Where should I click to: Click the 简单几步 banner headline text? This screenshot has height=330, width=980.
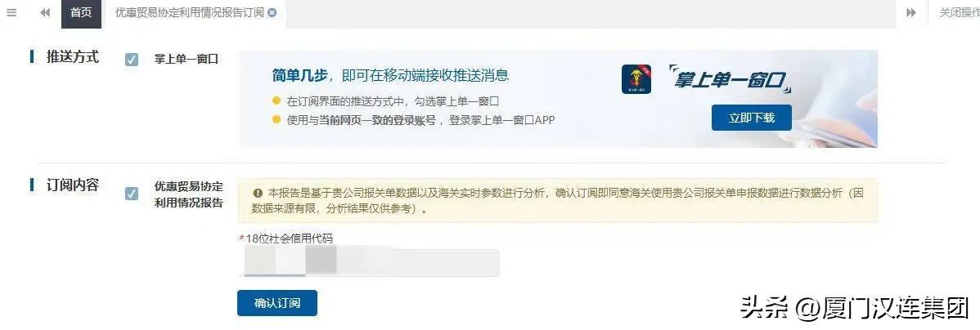point(299,75)
